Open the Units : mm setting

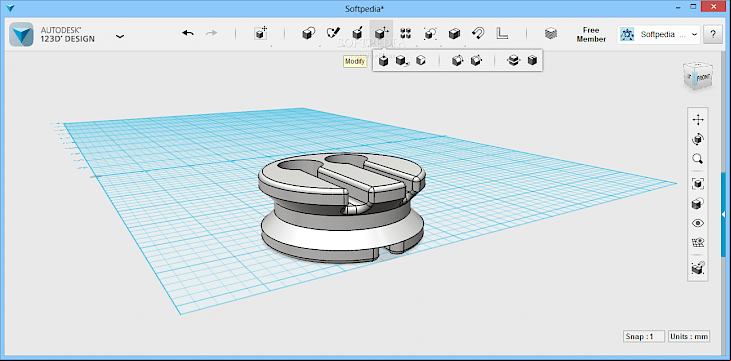click(689, 336)
